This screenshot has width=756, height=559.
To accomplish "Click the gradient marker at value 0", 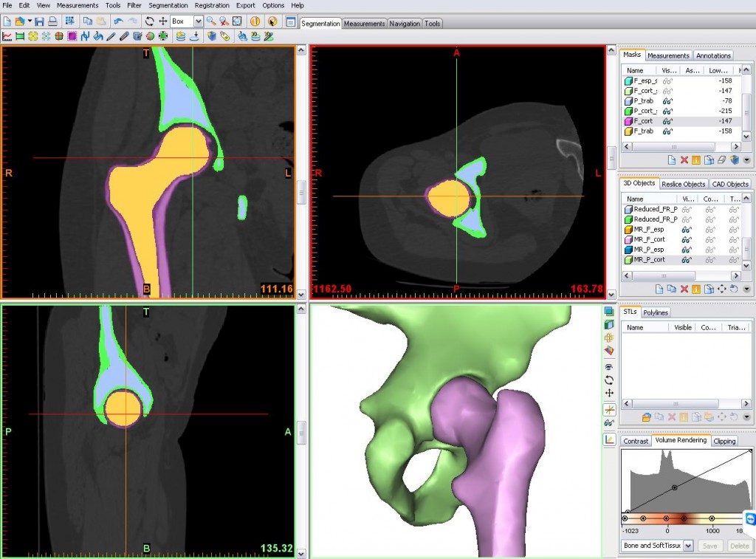I will pos(667,518).
